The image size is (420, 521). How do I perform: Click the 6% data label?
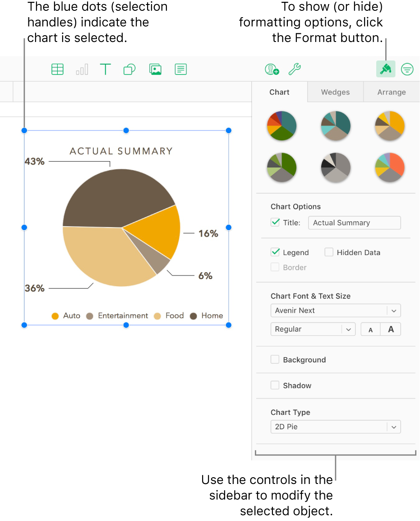[205, 276]
